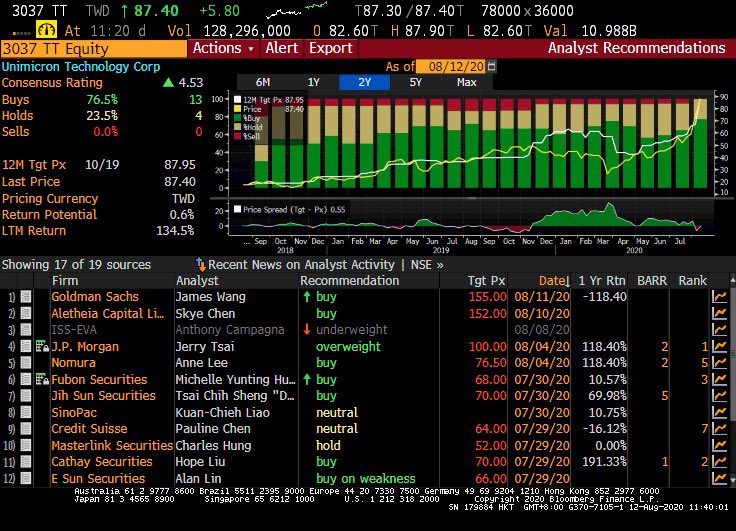This screenshot has height=531, width=736.
Task: Sort by the 1 Yr Rtn column header
Action: tap(602, 281)
